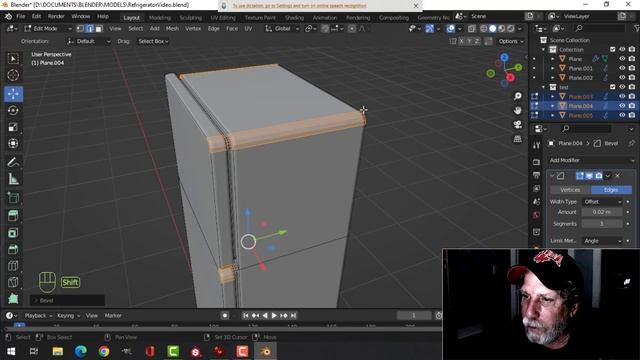The image size is (640, 360).
Task: Select the Move tool
Action: pyautogui.click(x=13, y=94)
